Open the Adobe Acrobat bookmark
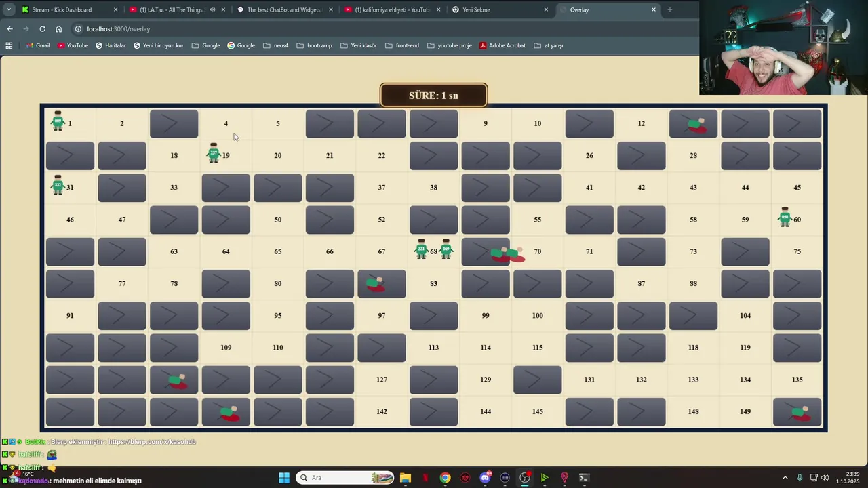 pos(502,45)
